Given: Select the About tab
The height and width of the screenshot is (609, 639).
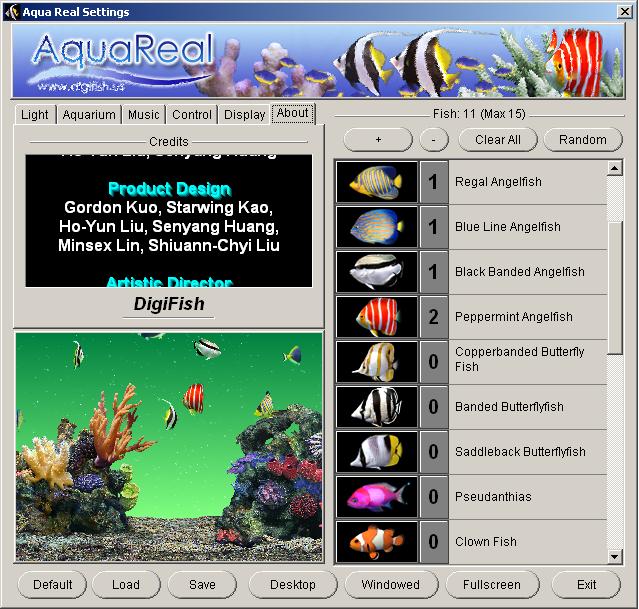Looking at the screenshot, I should 293,113.
